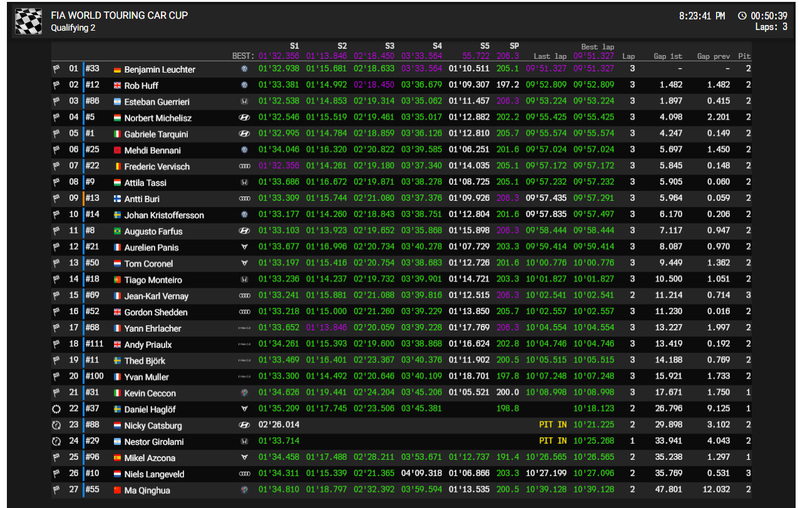The height and width of the screenshot is (508, 800).
Task: Click the 'Laps: 3' counter
Action: (x=771, y=27)
